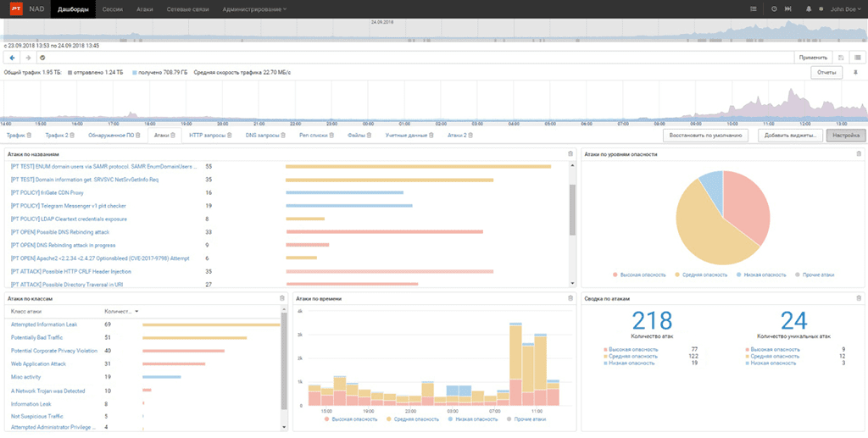Viewport: 868px width, 438px height.
Task: Open the clock history icon in header
Action: click(773, 8)
